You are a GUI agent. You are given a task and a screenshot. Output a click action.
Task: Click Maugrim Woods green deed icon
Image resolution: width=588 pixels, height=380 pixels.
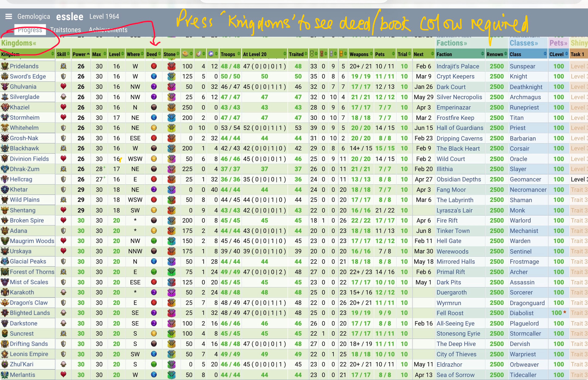(154, 241)
